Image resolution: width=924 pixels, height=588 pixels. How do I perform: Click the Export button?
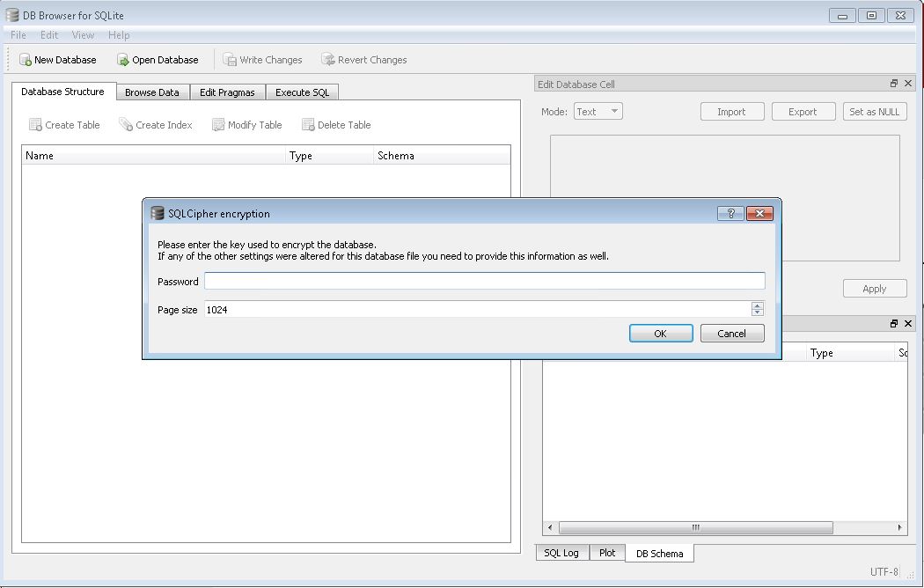click(x=803, y=112)
